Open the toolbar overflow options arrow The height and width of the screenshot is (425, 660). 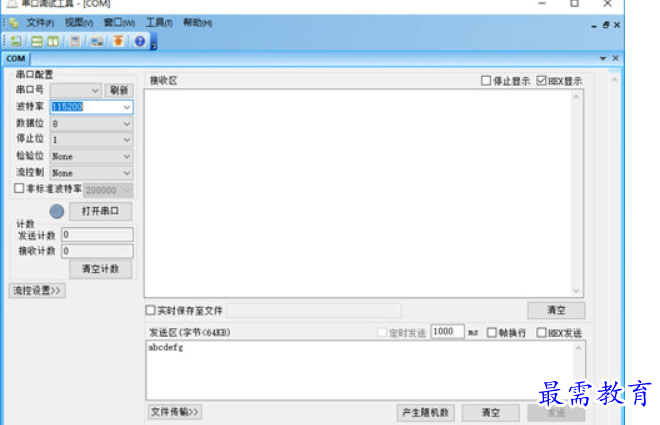point(154,46)
